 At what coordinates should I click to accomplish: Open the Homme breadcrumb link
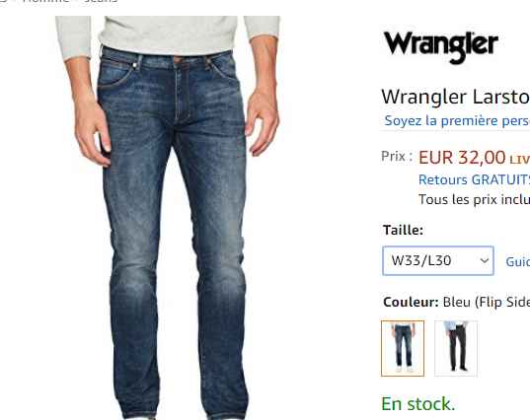click(x=46, y=1)
